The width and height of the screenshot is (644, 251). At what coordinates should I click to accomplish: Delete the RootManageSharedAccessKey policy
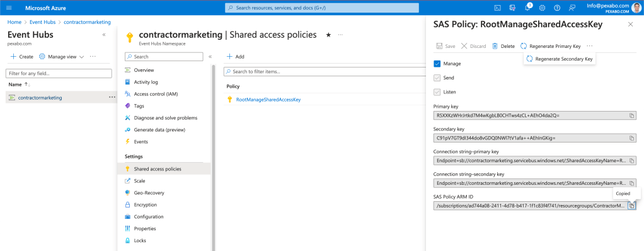[503, 46]
